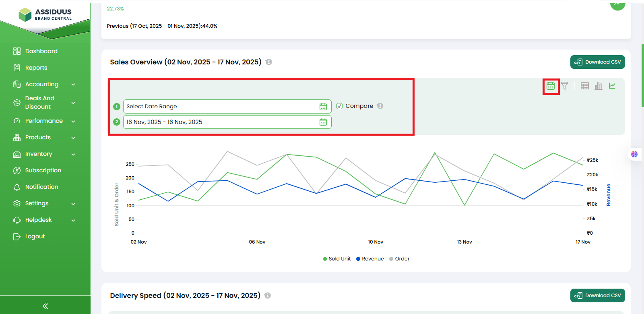Screen dimensions: 644x314
Task: Click info icon next to Compare
Action: coord(380,106)
